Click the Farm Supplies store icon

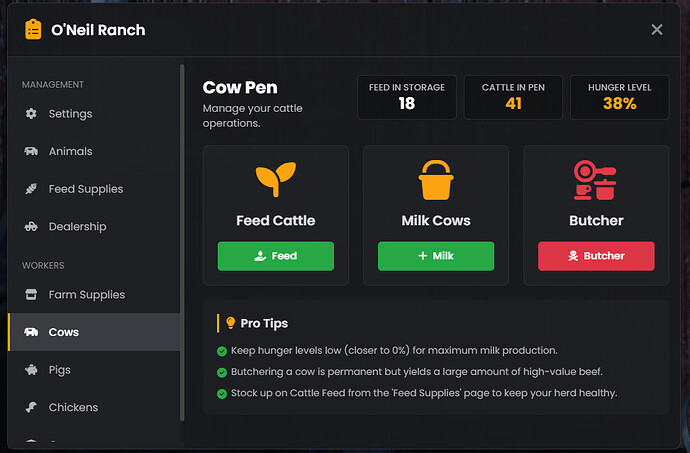(31, 295)
